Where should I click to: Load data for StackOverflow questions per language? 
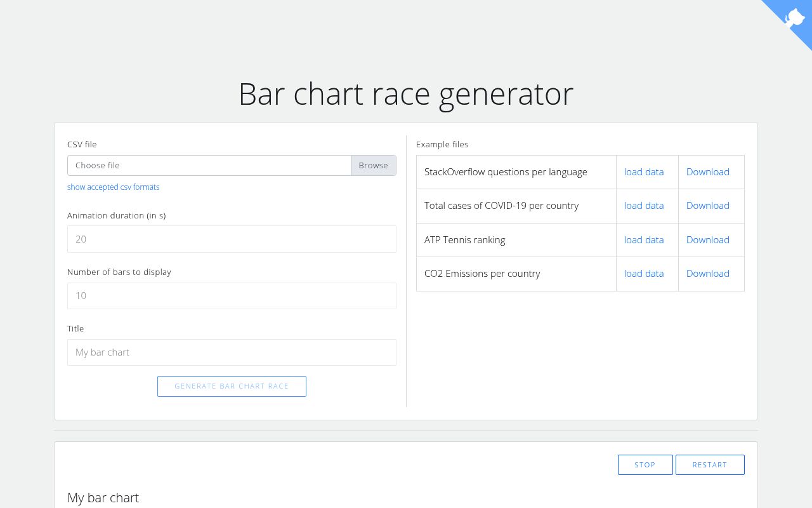644,171
